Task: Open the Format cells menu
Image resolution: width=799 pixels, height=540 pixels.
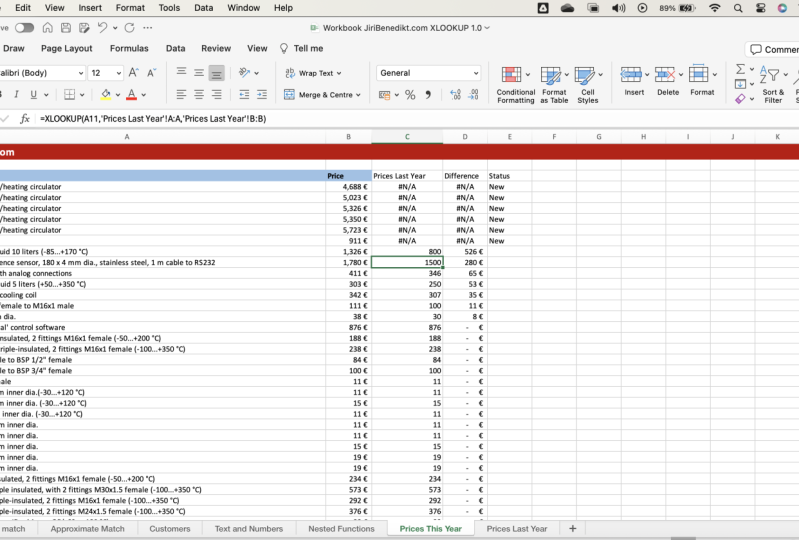Action: pyautogui.click(x=702, y=80)
